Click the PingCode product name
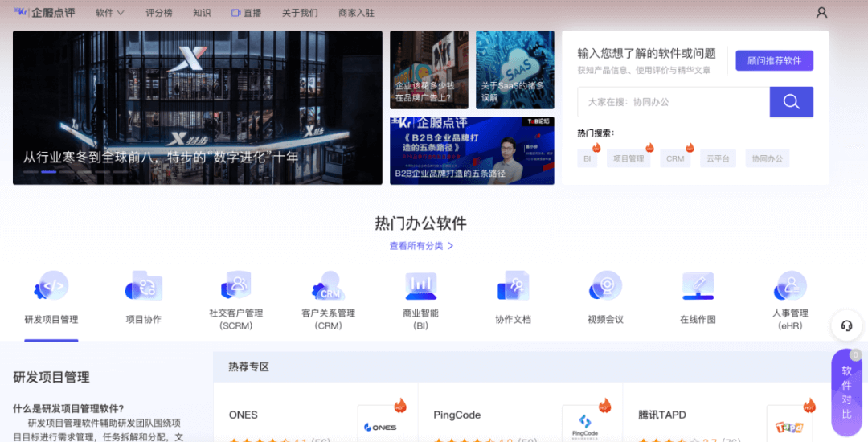This screenshot has width=868, height=442. (457, 415)
